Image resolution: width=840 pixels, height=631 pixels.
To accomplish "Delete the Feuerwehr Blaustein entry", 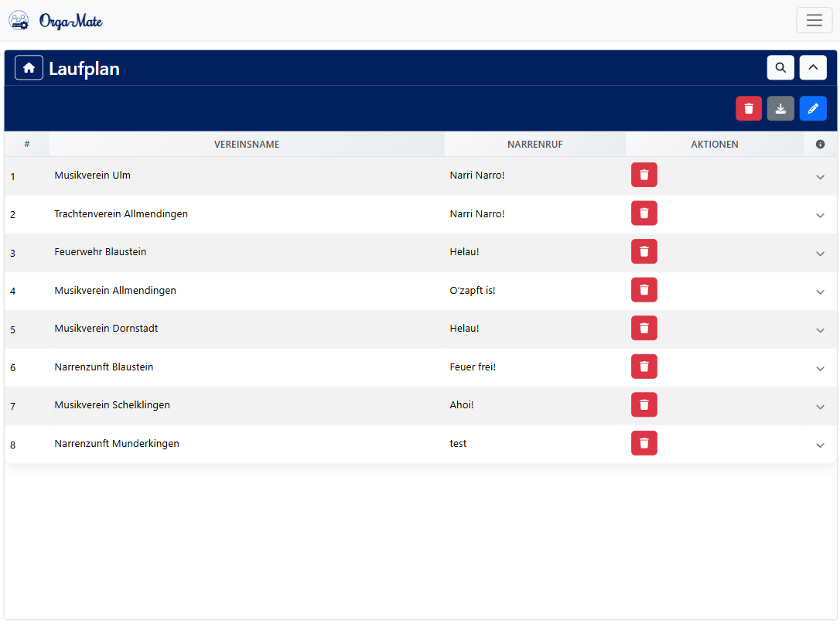I will pyautogui.click(x=644, y=252).
